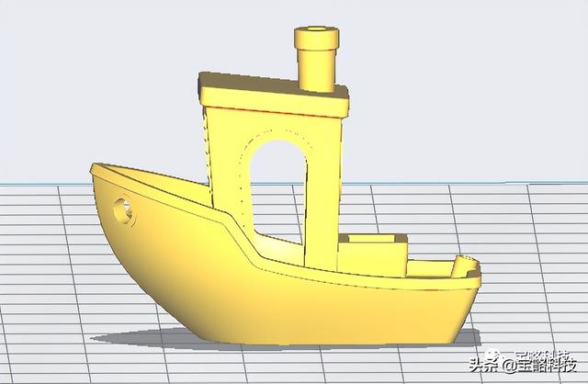Image resolution: width=588 pixels, height=384 pixels.
Task: Click the curved gunwale line along deck
Action: pyautogui.click(x=239, y=230)
